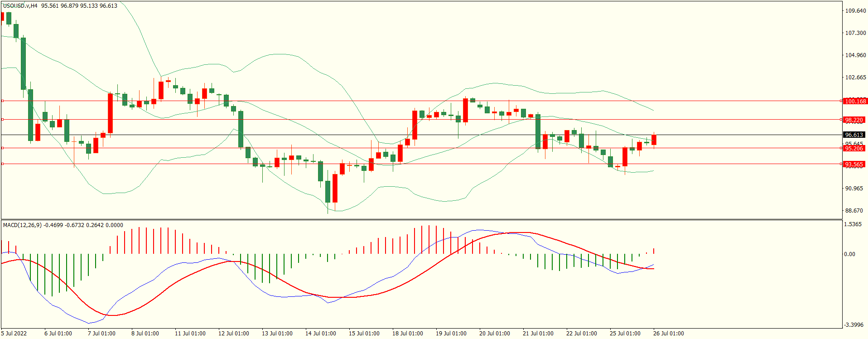Click the 88.670 price axis label
868x339 pixels.
[854, 211]
